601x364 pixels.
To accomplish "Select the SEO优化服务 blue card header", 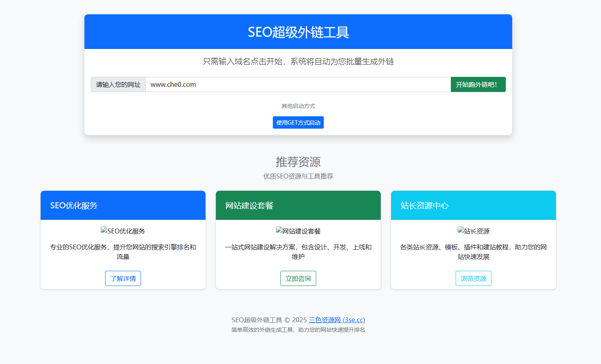I will [123, 205].
